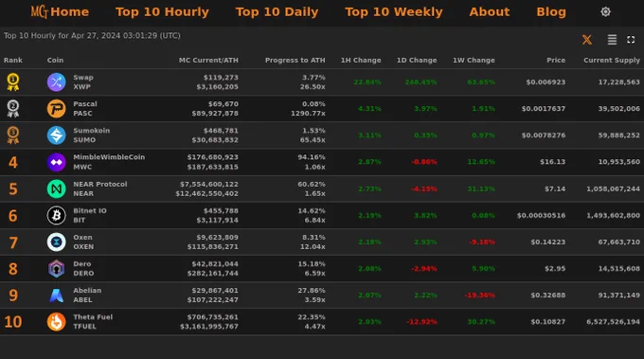Viewport: 644px width, 359px height.
Task: Sort by MC Current/ATH column
Action: (208, 60)
